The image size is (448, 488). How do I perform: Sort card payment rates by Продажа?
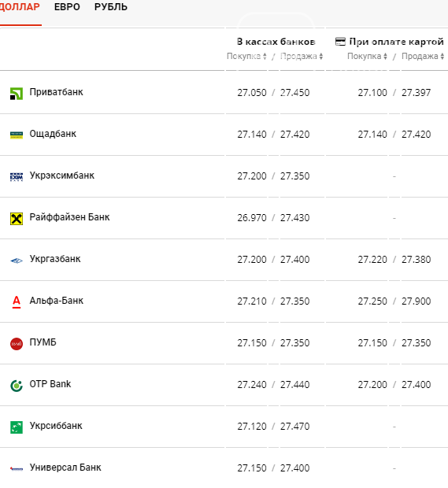[x=423, y=57]
